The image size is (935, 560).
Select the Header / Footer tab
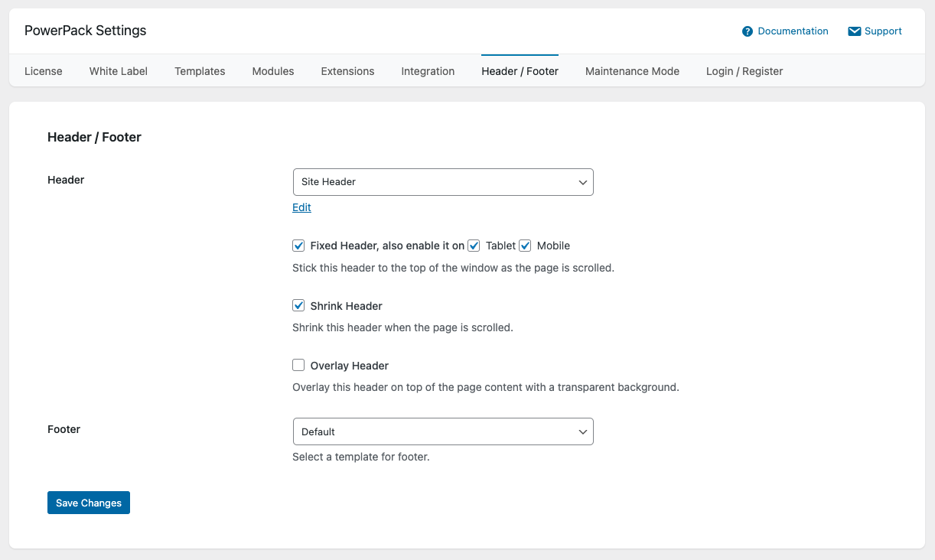(520, 71)
